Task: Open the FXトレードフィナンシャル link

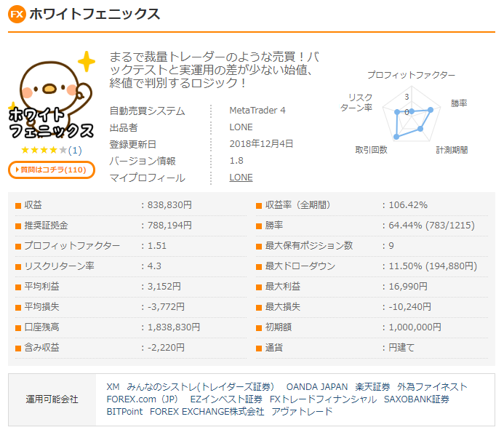Action: coord(323,399)
